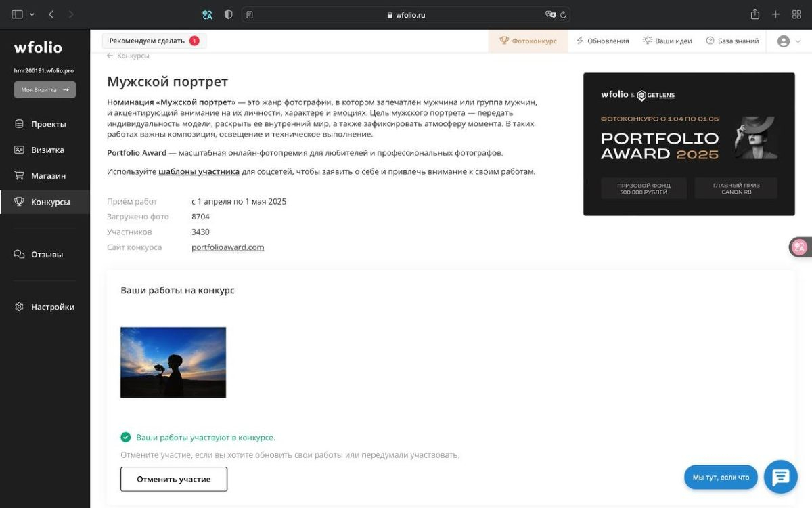Open Обновления in the top bar
812x508 pixels.
tap(602, 41)
